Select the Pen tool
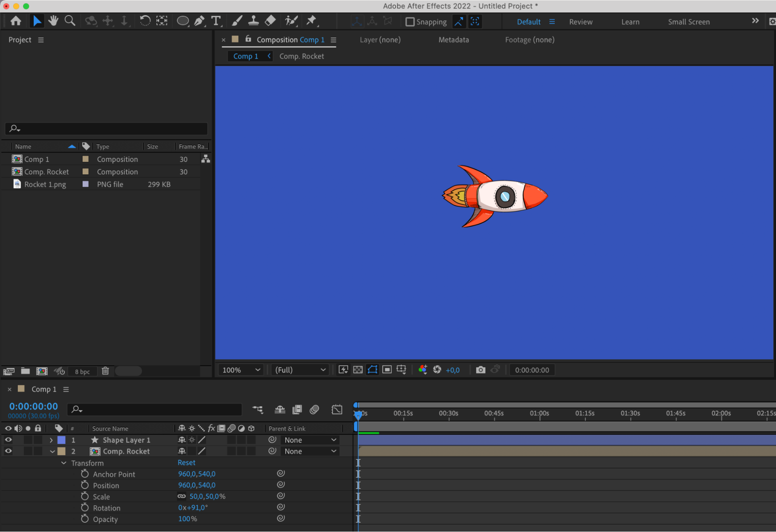This screenshot has height=532, width=776. point(199,21)
